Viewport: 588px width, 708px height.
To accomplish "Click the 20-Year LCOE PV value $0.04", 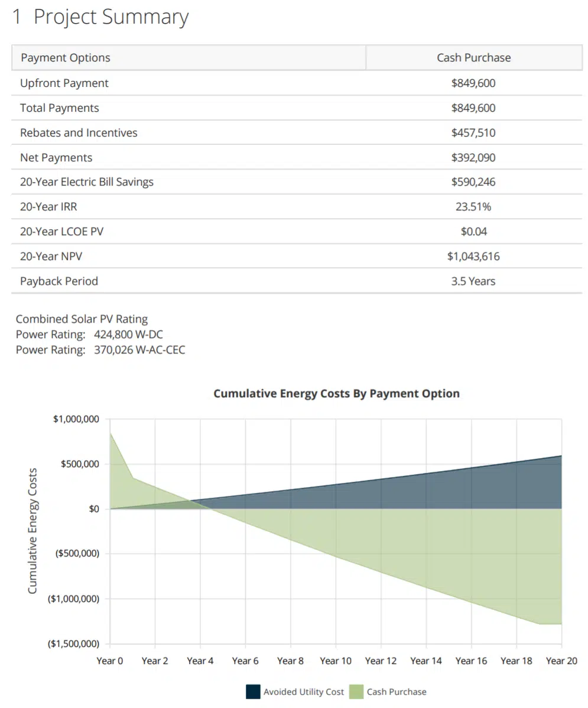I will tap(473, 232).
